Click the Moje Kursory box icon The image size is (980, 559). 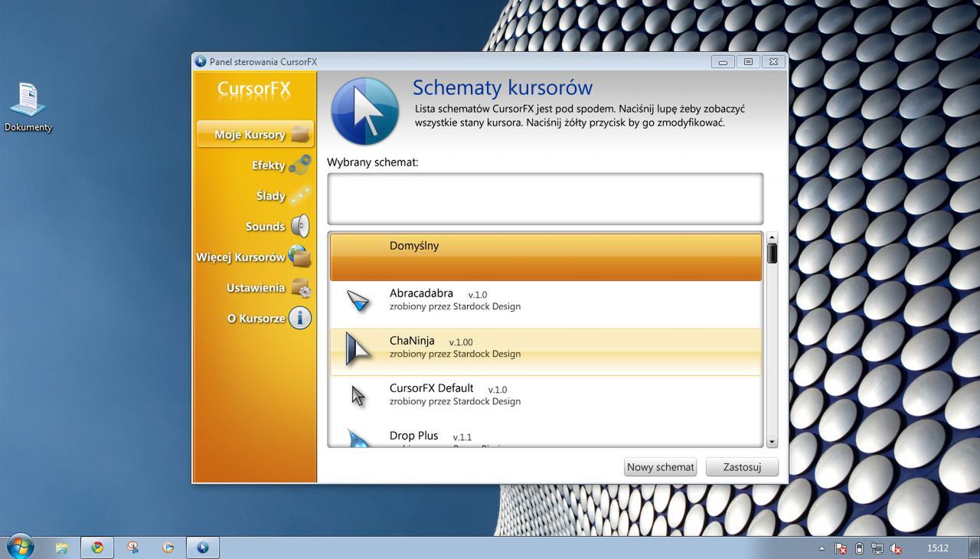(302, 134)
